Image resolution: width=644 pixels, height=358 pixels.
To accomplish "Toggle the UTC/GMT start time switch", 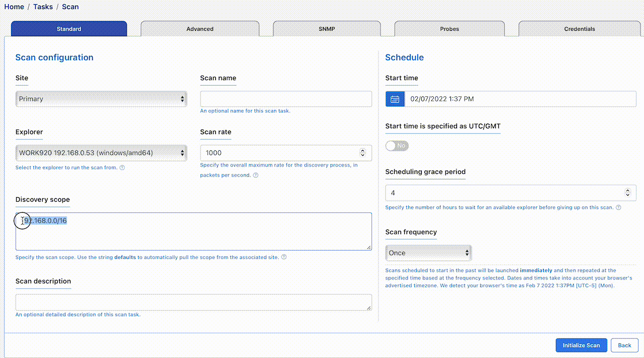I will pos(397,146).
